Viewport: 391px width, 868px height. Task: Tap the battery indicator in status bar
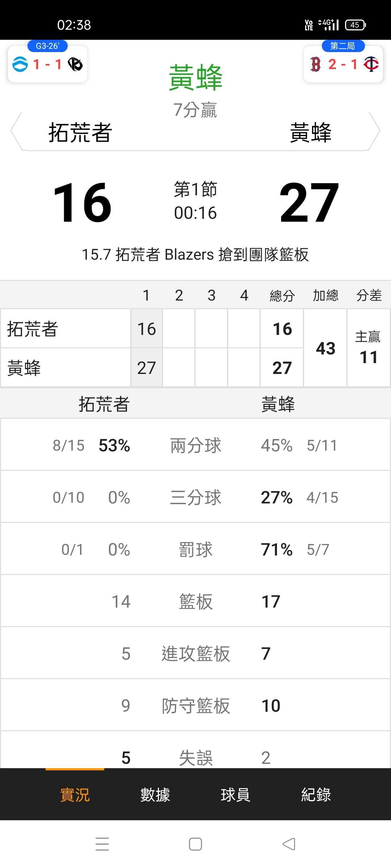tap(355, 25)
